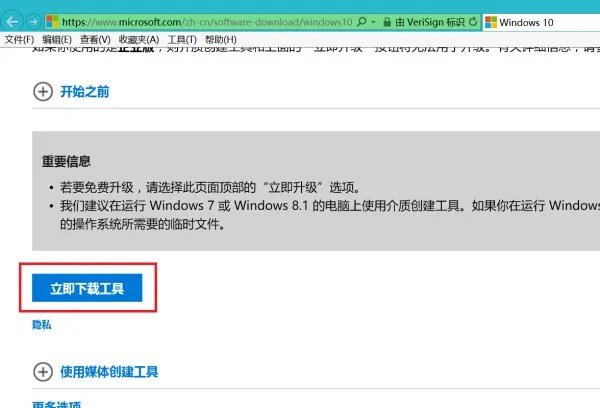
Task: Open the 收藏夹(A) menu
Action: coord(139,39)
